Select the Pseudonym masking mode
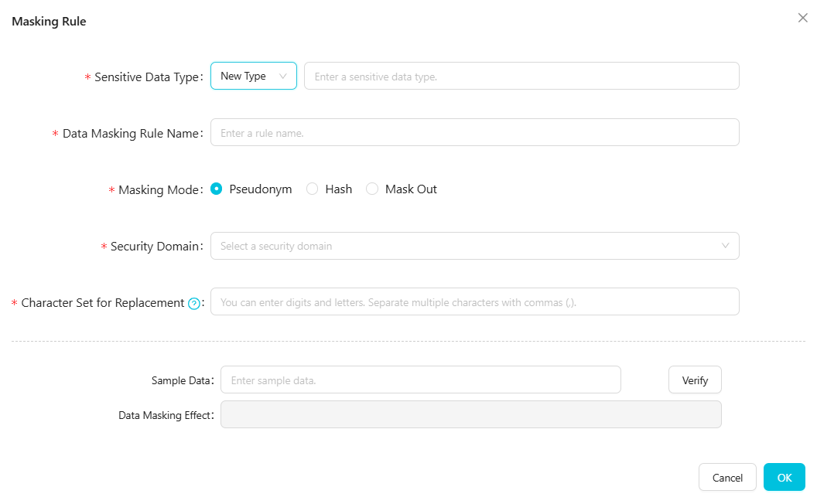817x504 pixels. [x=217, y=189]
